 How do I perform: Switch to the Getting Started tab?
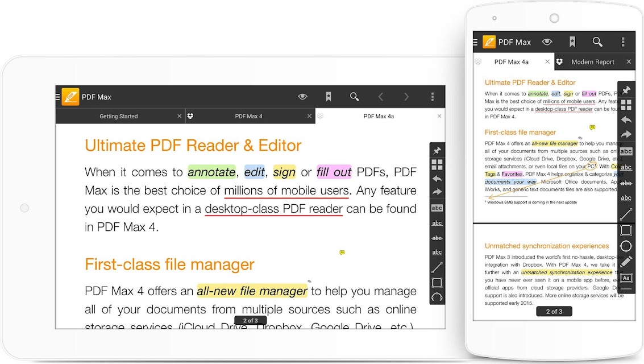point(119,116)
